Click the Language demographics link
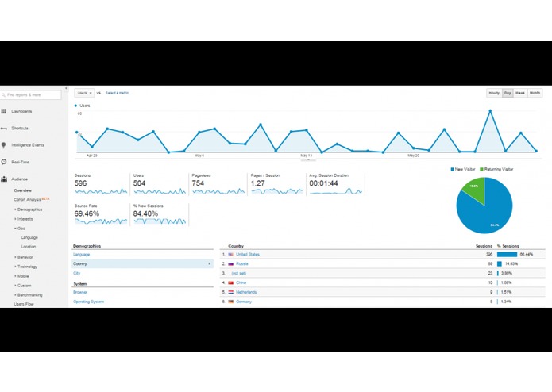This screenshot has height=392, width=552. point(81,254)
